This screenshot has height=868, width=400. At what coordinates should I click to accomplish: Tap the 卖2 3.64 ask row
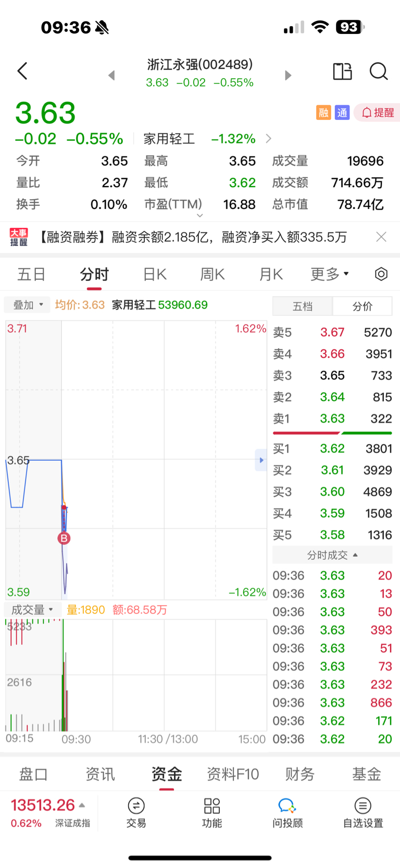point(332,397)
